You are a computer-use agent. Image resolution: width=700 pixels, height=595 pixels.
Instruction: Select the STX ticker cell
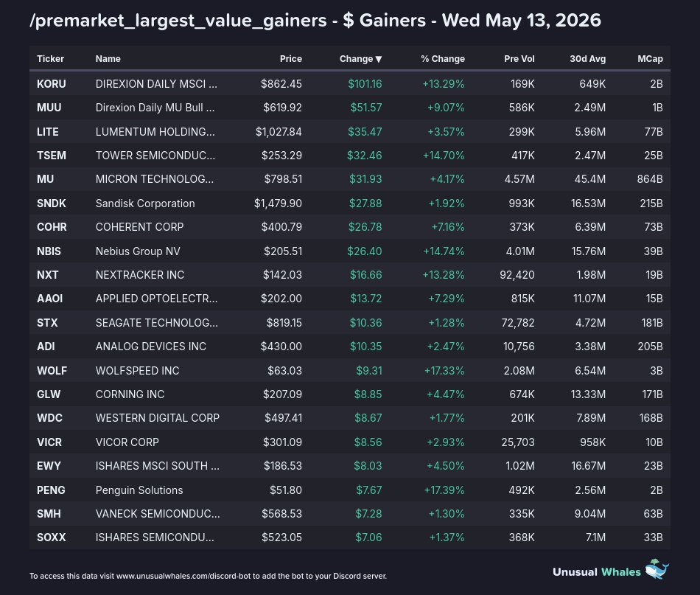pyautogui.click(x=47, y=322)
